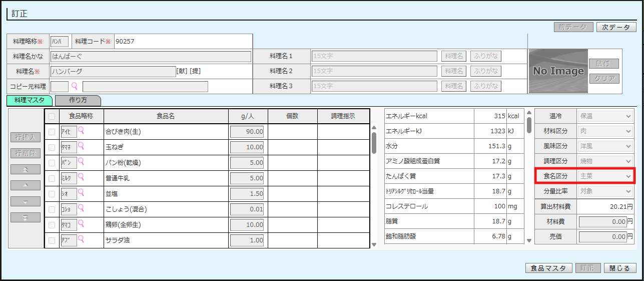The height and width of the screenshot is (281, 644).
Task: Click the 料理名かな field containing はんばーぐ
Action: tap(151, 57)
